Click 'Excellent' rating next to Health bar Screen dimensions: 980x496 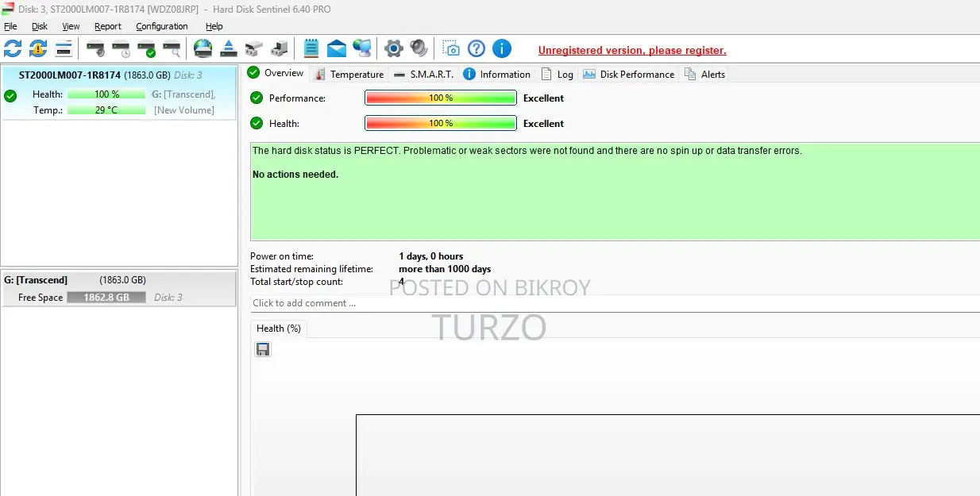[x=543, y=124]
